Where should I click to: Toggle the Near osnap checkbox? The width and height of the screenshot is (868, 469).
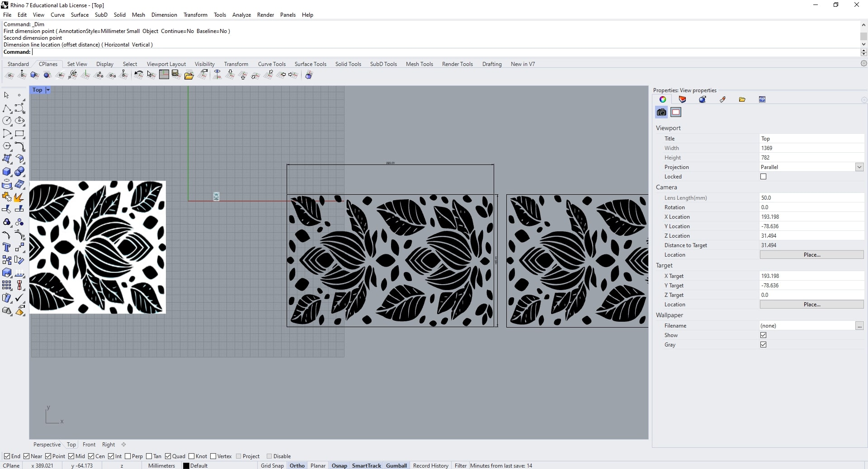(26, 456)
